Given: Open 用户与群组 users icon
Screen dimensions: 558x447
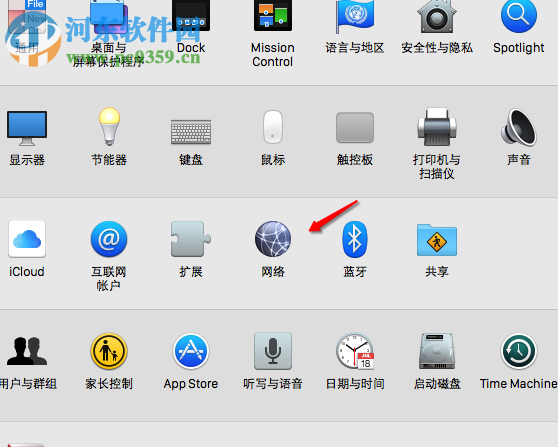Looking at the screenshot, I should [27, 351].
